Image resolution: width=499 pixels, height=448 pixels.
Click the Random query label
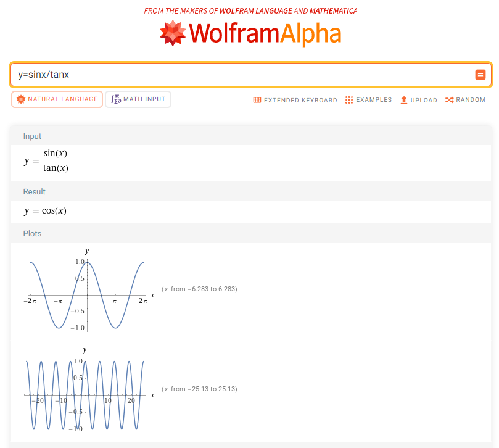click(x=471, y=100)
